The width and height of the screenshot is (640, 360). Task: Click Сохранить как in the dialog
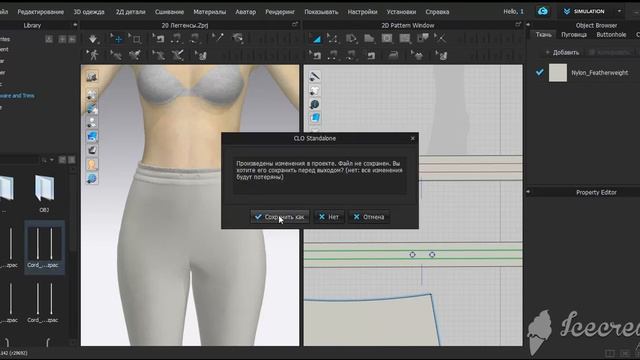(x=280, y=217)
